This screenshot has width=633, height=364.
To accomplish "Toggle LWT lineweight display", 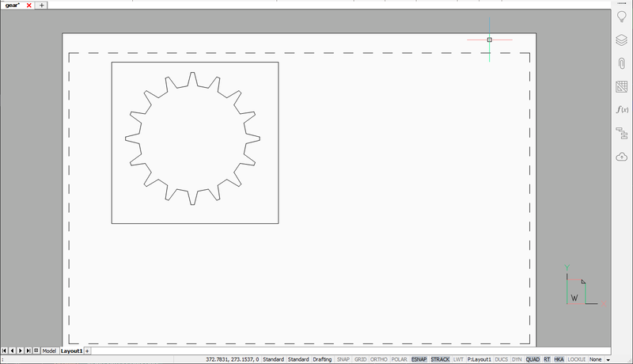I will [x=458, y=359].
